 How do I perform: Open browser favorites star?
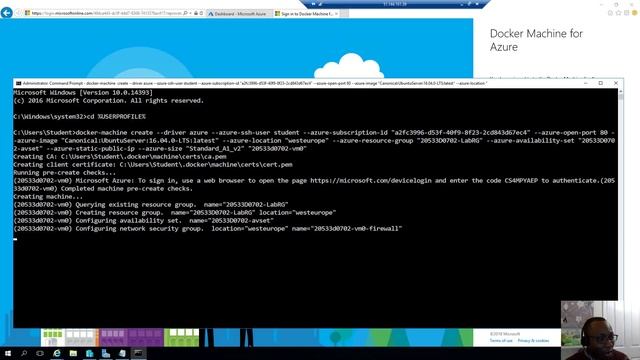pos(618,13)
